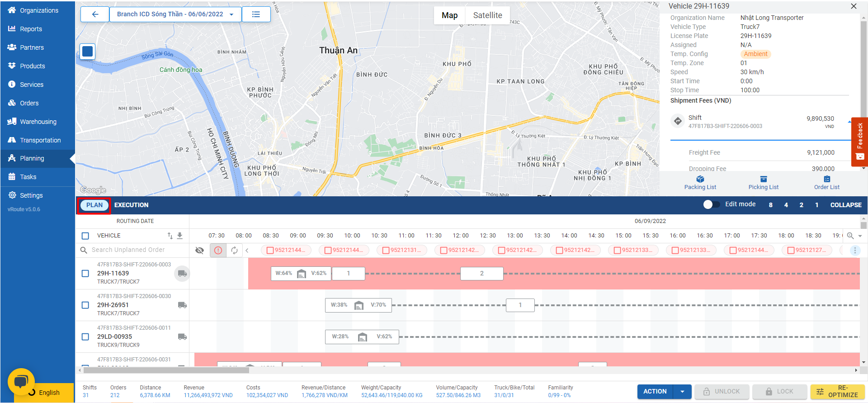Image resolution: width=868 pixels, height=403 pixels.
Task: Open the Organizations sidebar item
Action: click(x=38, y=10)
